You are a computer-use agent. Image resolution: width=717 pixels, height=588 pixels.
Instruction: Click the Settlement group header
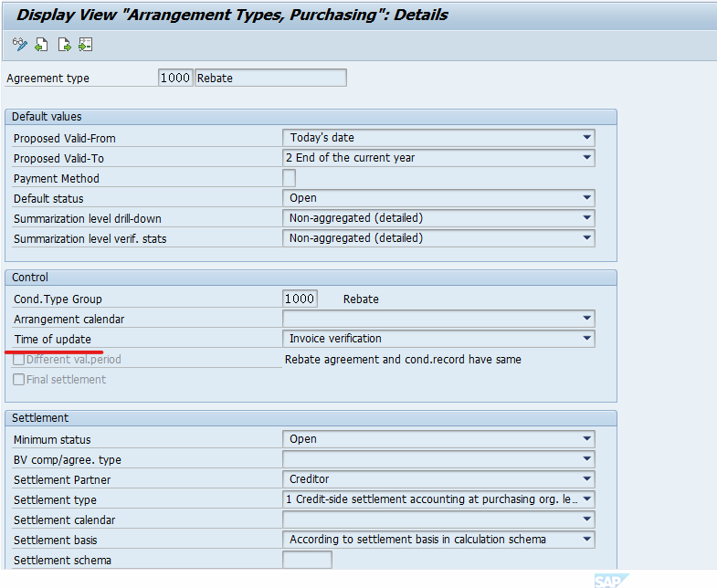[311, 418]
